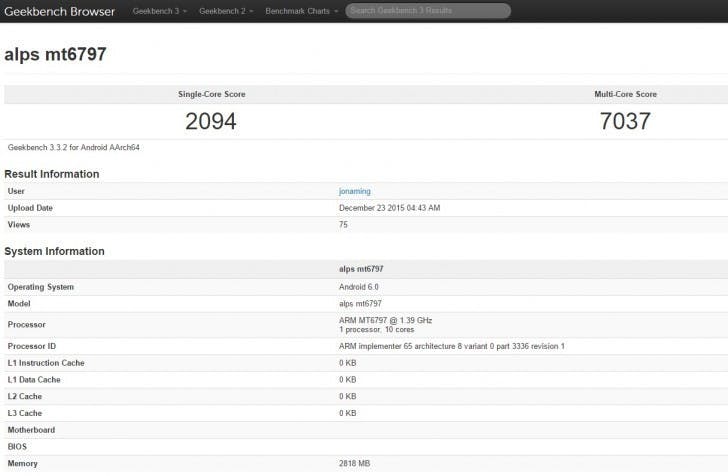Select the L2 Cache 0 KB value
Screen dimensions: 728x476
point(347,397)
